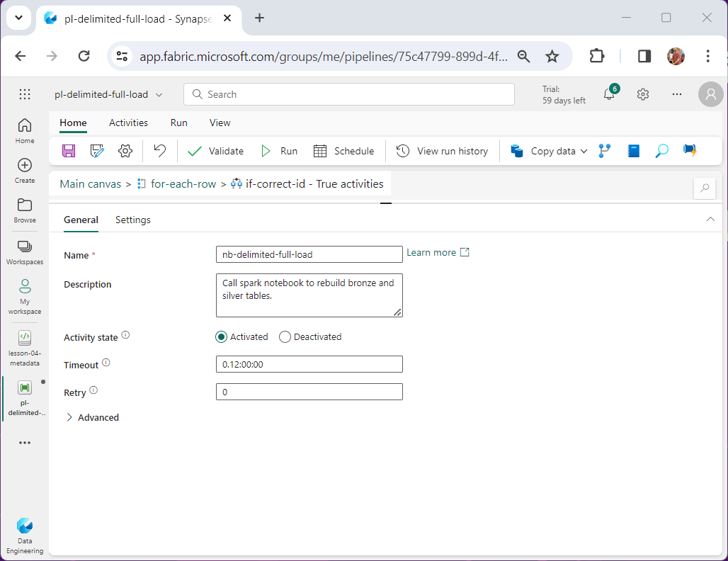Open the app launcher grid icon
Viewport: 728px width, 561px height.
click(25, 94)
